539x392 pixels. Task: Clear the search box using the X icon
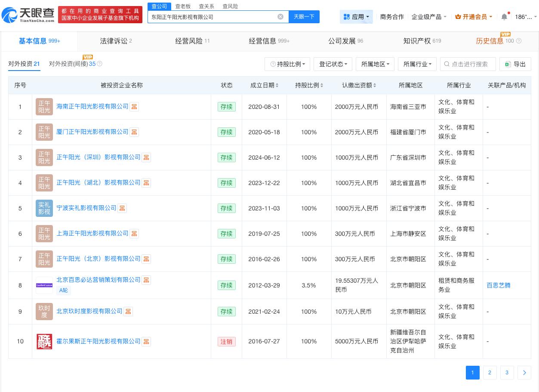pyautogui.click(x=280, y=16)
